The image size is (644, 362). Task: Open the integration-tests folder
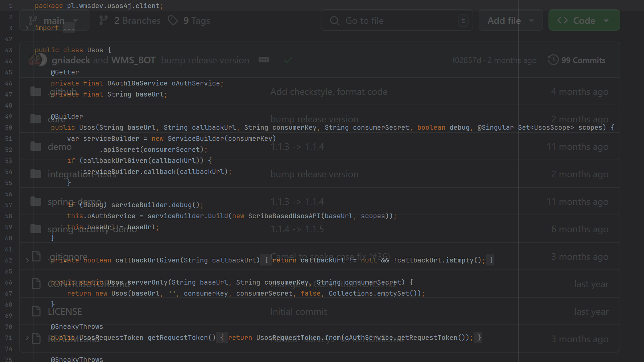[x=82, y=174]
